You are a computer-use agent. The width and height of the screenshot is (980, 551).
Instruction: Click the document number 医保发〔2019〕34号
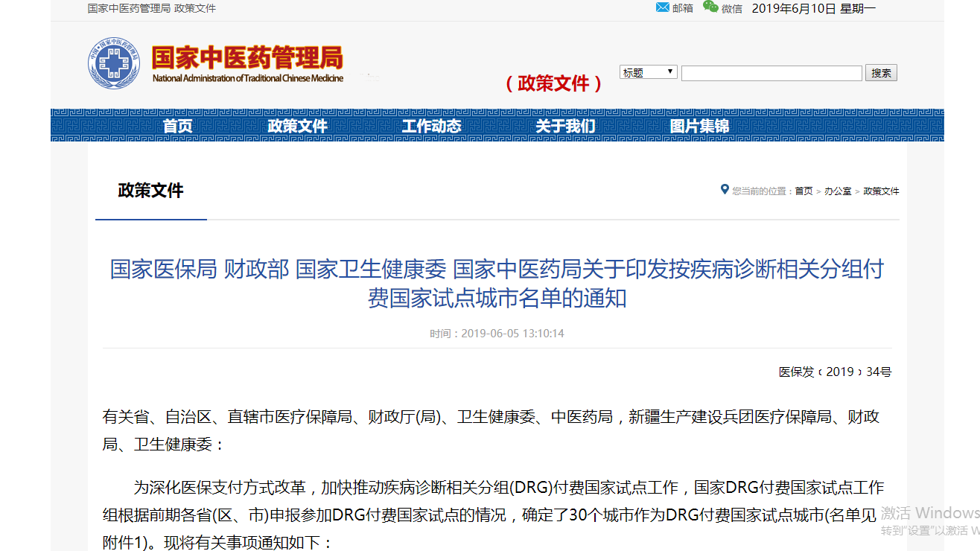pyautogui.click(x=835, y=372)
